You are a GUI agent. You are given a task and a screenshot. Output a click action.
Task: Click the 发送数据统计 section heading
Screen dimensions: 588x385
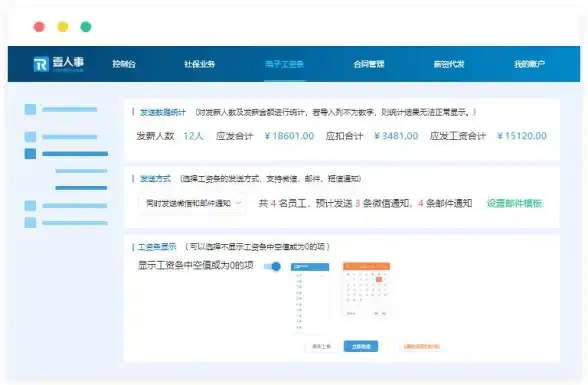163,112
